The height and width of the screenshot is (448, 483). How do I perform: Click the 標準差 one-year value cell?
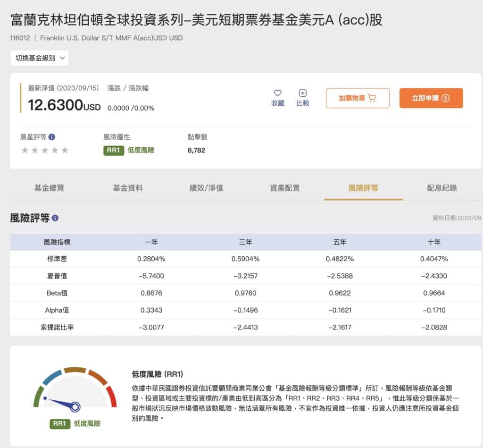(151, 258)
